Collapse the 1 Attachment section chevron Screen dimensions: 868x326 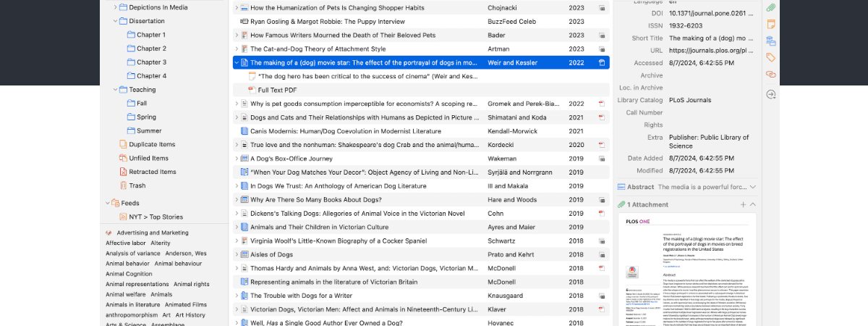pyautogui.click(x=753, y=205)
